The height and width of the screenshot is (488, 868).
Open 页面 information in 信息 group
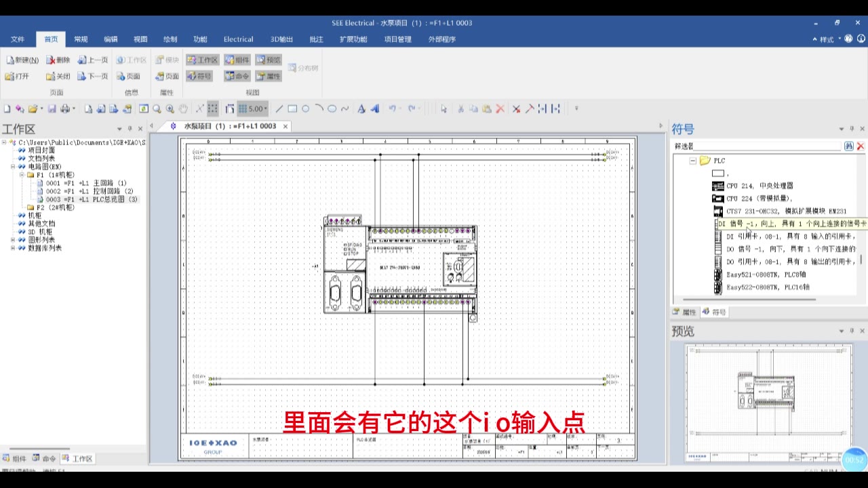[x=128, y=77]
